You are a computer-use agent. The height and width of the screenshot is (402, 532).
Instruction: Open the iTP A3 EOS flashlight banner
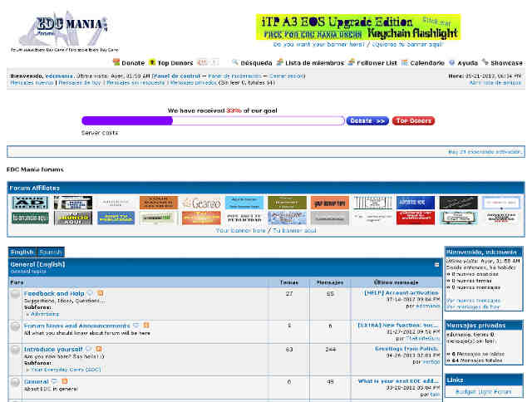pyautogui.click(x=358, y=27)
